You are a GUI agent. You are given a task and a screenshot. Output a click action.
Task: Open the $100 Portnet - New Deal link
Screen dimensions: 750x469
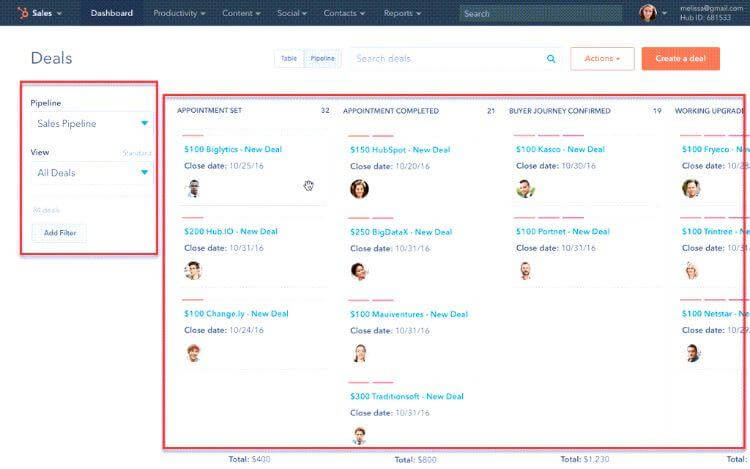pyautogui.click(x=562, y=231)
